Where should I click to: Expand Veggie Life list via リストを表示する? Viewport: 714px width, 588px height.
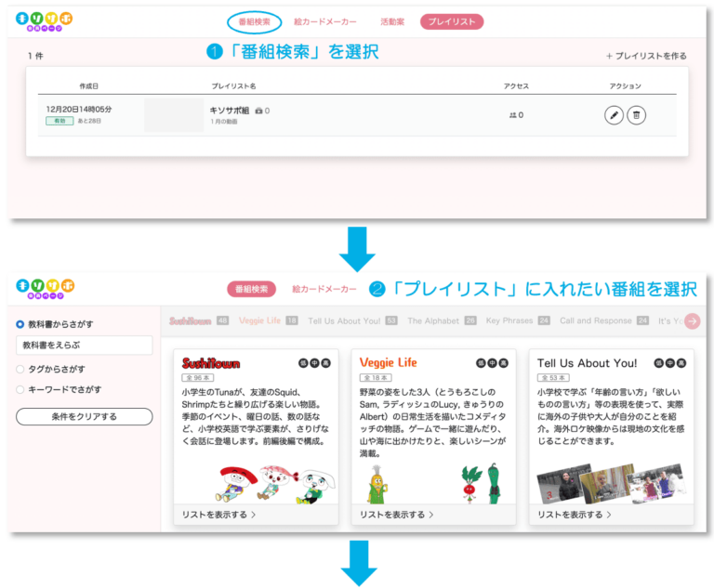point(397,514)
